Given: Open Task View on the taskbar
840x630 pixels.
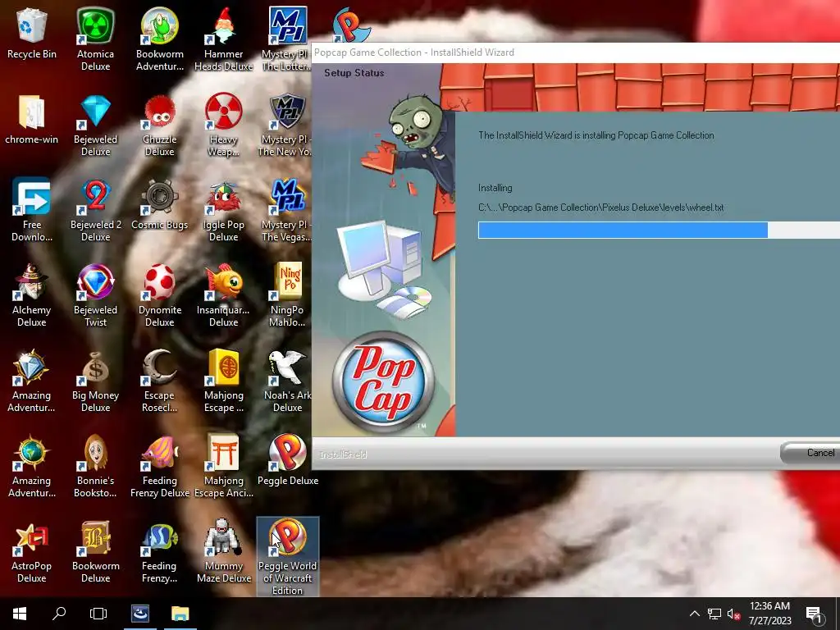Looking at the screenshot, I should tap(98, 614).
